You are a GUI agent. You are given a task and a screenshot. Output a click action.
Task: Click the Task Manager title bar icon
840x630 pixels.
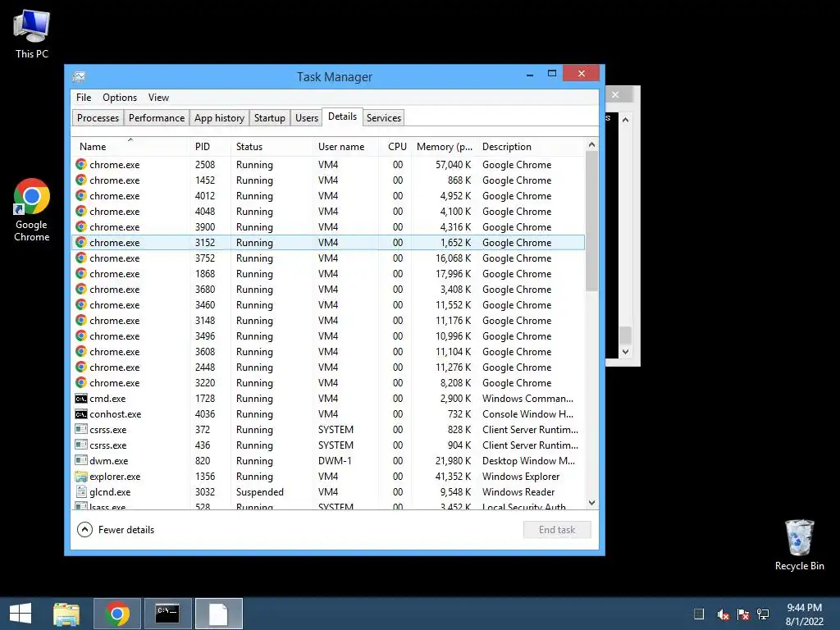click(79, 76)
